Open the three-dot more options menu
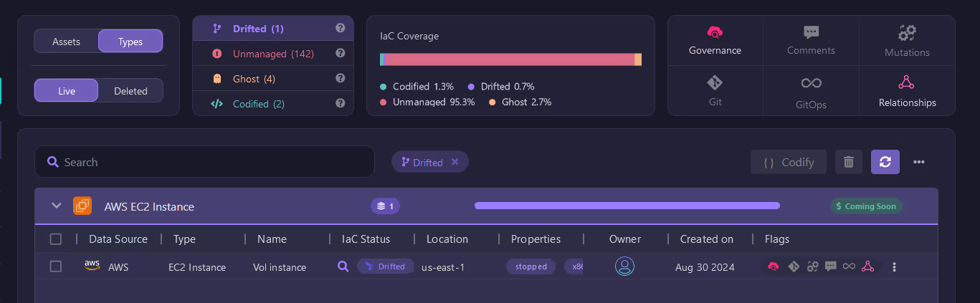This screenshot has width=980, height=303. [919, 162]
